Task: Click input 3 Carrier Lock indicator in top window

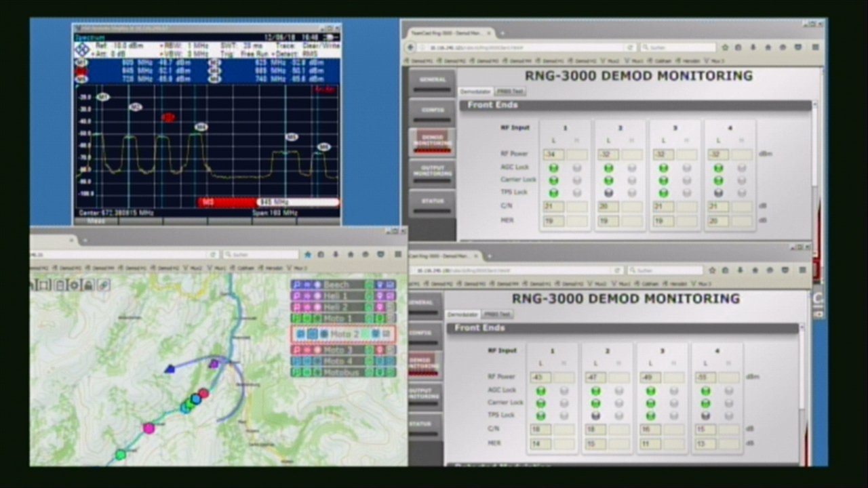Action: 663,180
